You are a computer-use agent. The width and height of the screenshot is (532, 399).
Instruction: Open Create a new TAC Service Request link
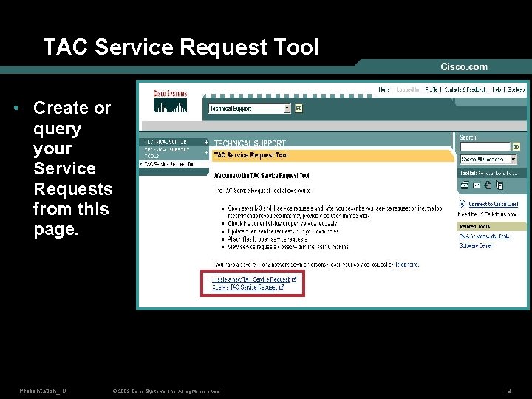pos(250,279)
